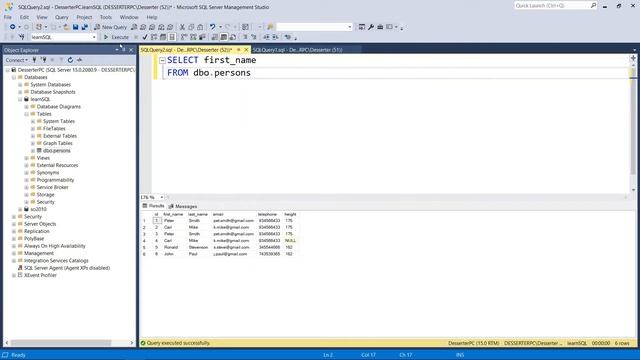This screenshot has width=640, height=360.
Task: Run the query with Execute
Action: (116, 37)
